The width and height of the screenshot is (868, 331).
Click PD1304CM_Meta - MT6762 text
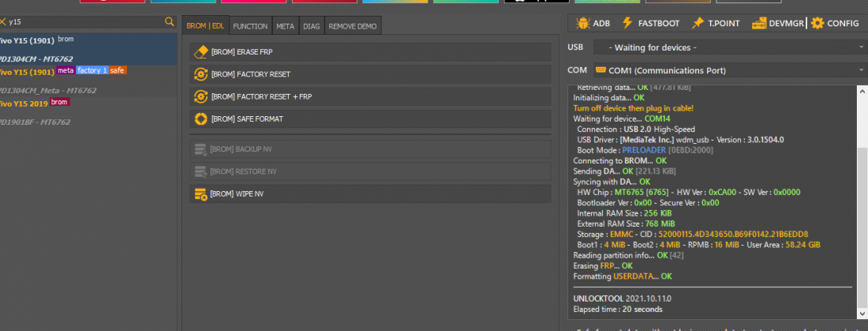click(x=48, y=90)
